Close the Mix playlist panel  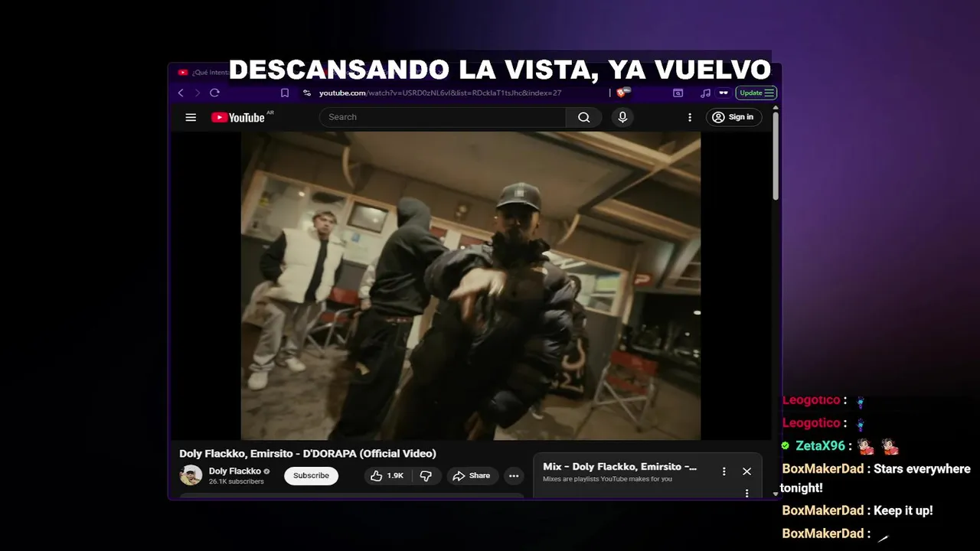746,471
